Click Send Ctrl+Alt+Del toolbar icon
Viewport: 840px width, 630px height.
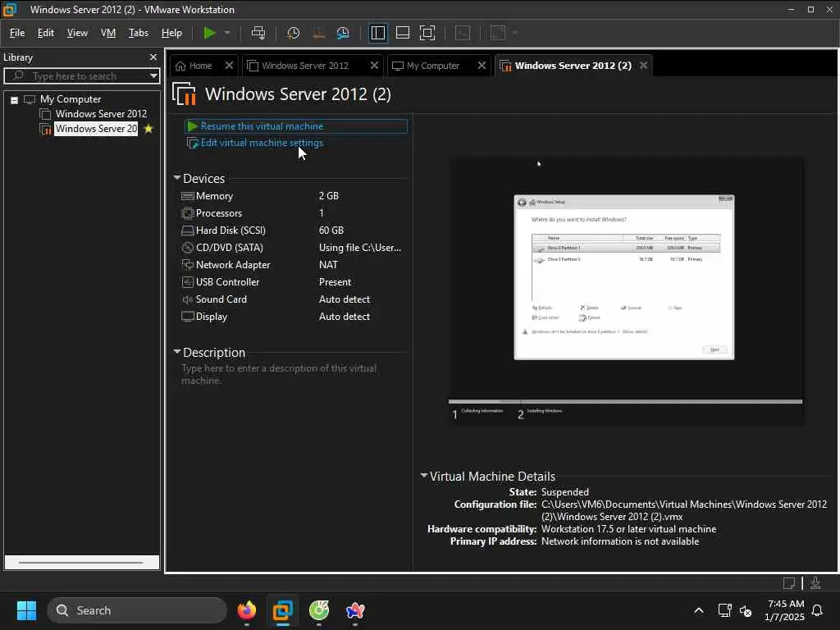[x=258, y=33]
